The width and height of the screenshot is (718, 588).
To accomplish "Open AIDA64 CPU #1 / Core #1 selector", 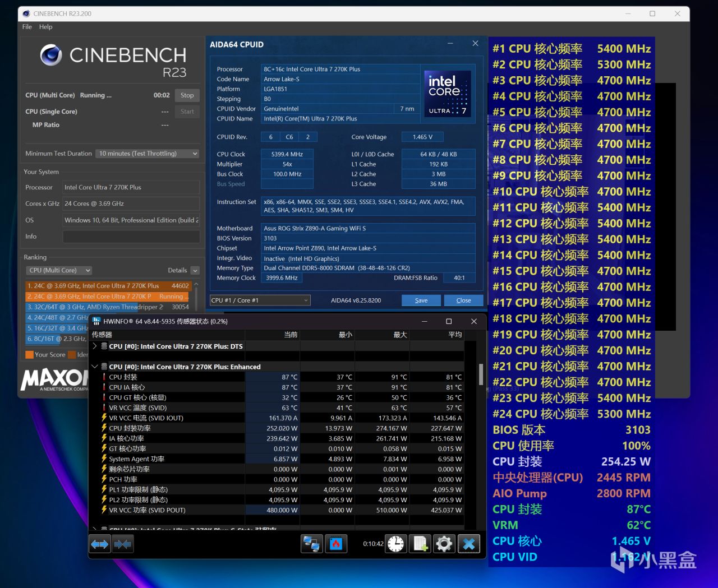I will coord(260,300).
